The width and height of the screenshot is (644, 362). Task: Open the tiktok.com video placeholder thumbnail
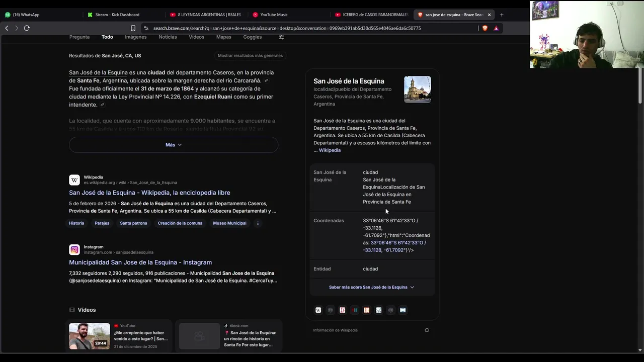click(x=200, y=336)
